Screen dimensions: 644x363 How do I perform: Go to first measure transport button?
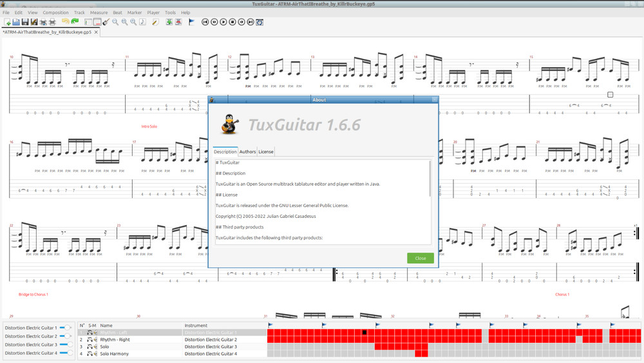(x=205, y=22)
